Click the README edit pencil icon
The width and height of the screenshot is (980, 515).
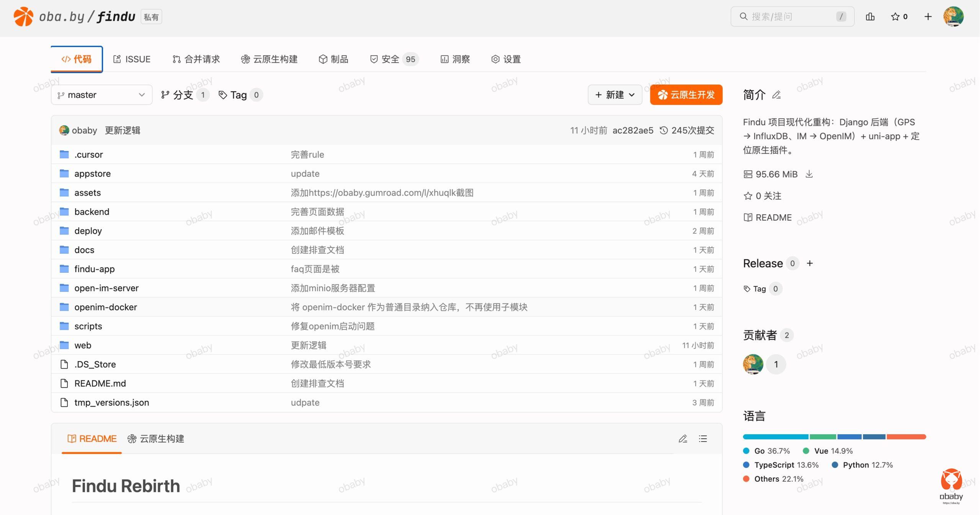tap(683, 438)
